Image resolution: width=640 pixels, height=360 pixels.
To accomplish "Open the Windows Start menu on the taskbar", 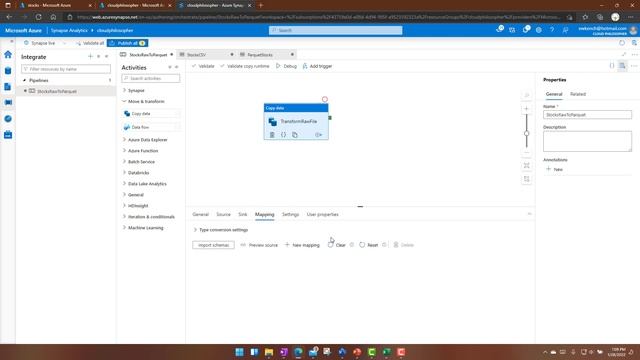I will [240, 352].
